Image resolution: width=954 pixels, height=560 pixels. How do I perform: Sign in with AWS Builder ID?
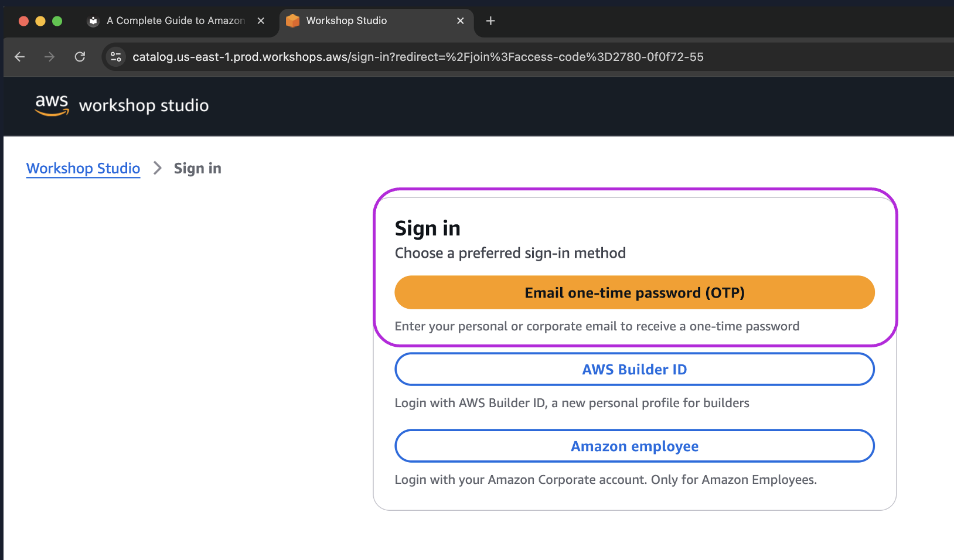tap(634, 370)
